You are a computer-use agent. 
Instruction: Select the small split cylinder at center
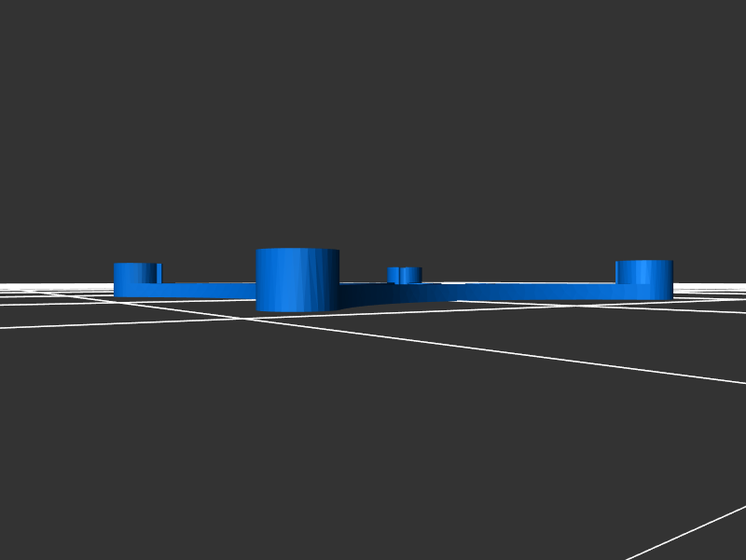[405, 275]
